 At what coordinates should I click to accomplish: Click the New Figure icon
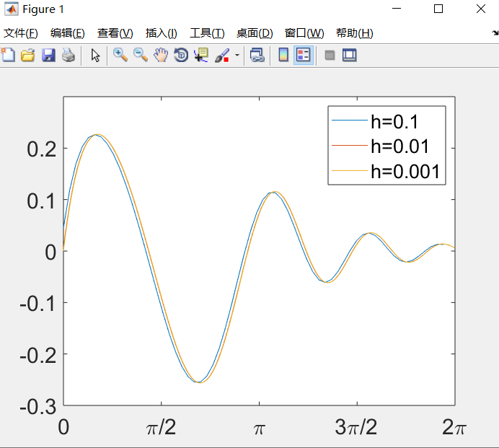point(8,55)
